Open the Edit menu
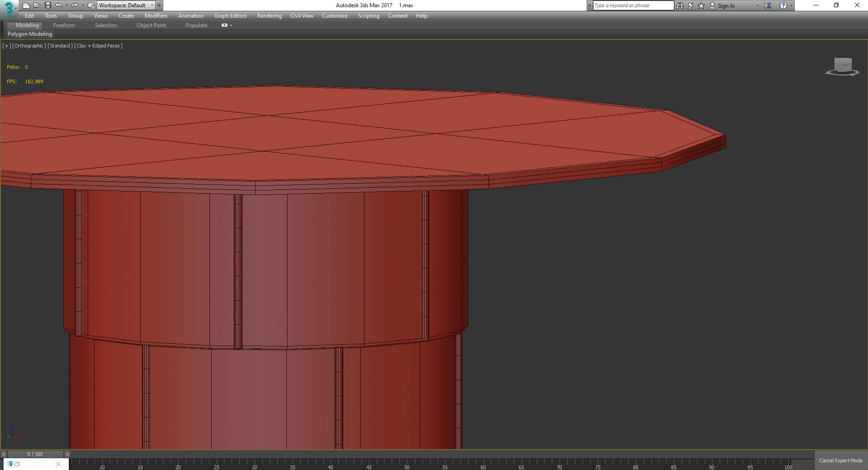This screenshot has height=470, width=868. coord(29,16)
